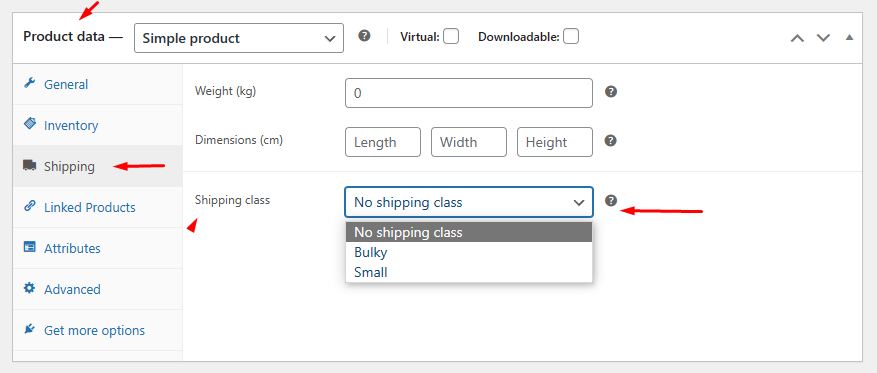Click the plug icon beside Get more options
This screenshot has height=373, width=877.
click(29, 329)
